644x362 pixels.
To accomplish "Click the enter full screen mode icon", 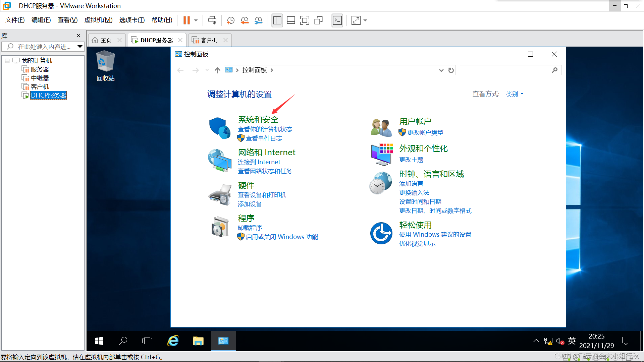I will point(304,20).
